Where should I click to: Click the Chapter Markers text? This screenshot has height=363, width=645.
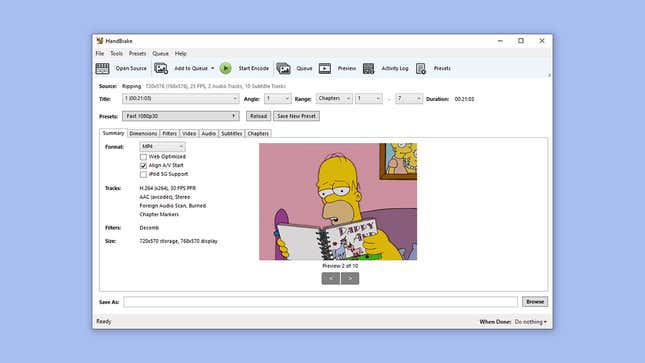click(159, 214)
